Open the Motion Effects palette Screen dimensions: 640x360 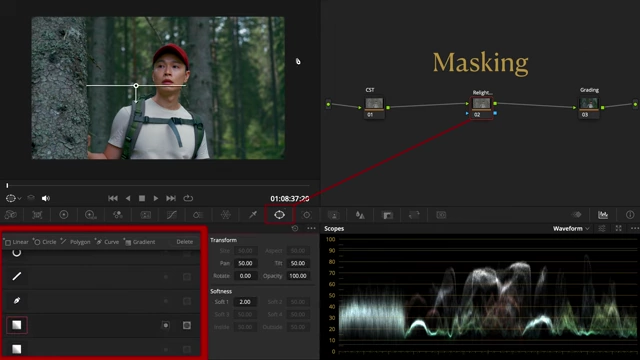(x=145, y=215)
